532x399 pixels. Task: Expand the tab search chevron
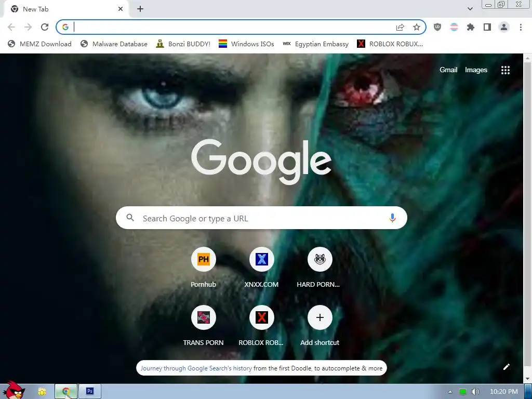(470, 9)
